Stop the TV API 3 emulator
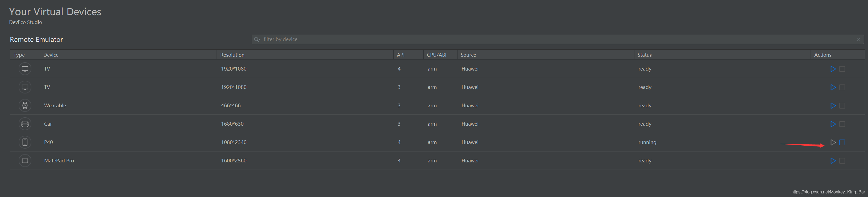Viewport: 868px width, 197px height. click(x=842, y=87)
